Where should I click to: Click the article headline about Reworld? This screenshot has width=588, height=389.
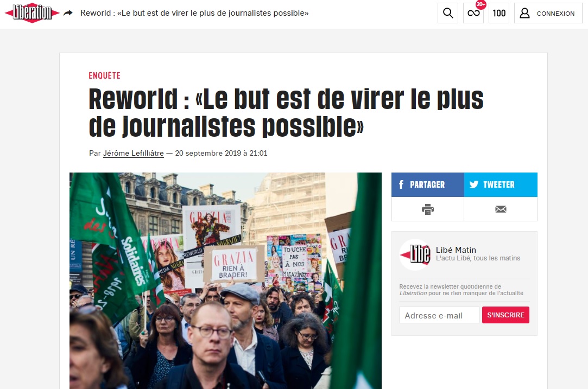click(286, 112)
